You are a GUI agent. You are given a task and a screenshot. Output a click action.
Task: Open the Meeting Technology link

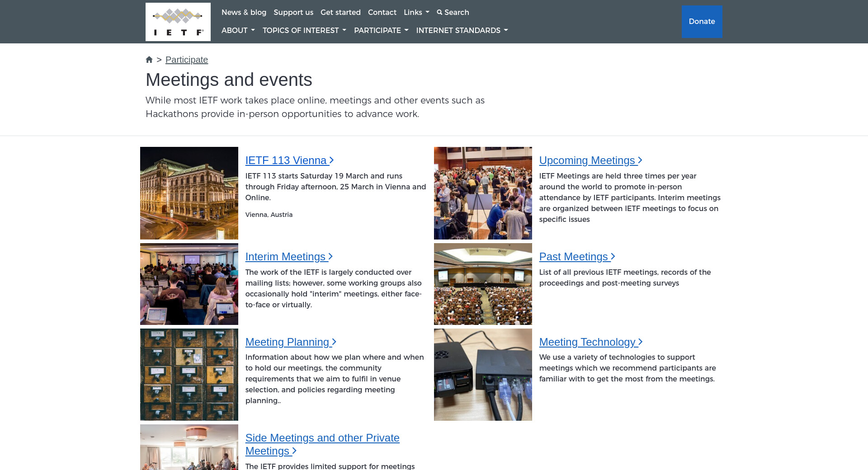(x=591, y=342)
